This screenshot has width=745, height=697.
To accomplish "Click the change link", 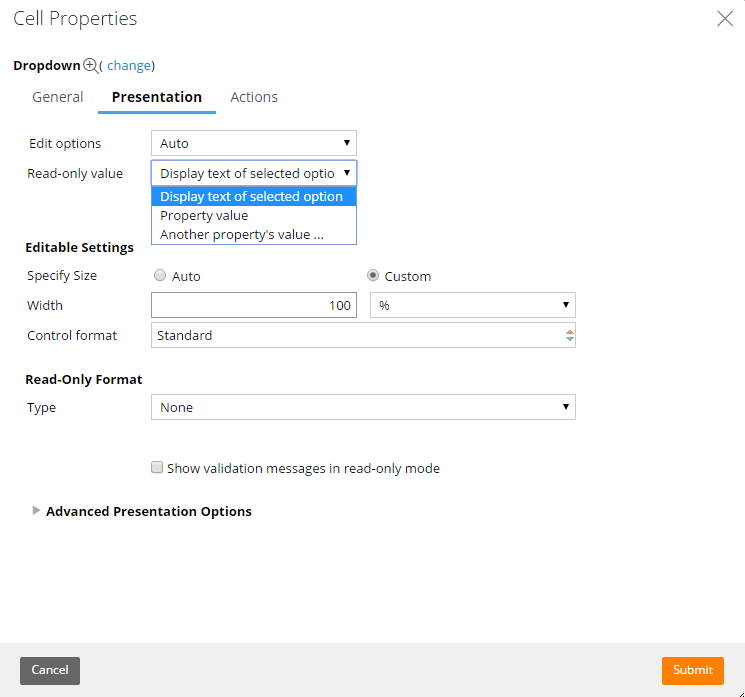I will point(129,66).
